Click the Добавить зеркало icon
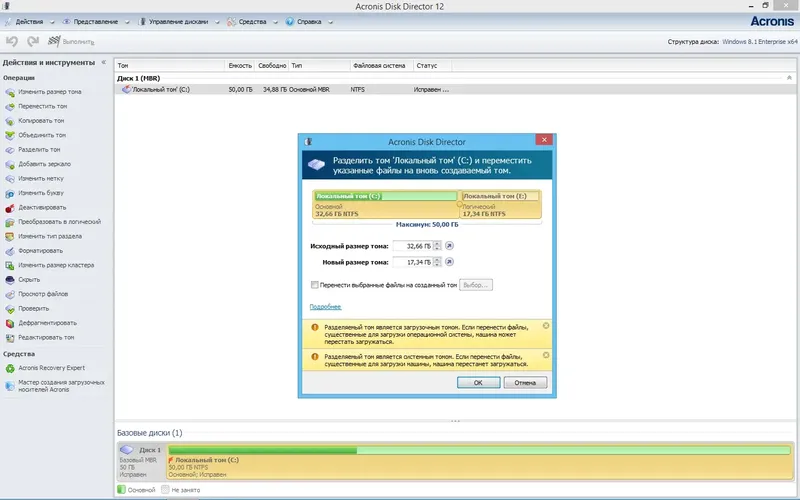Image resolution: width=800 pixels, height=500 pixels. [10, 164]
